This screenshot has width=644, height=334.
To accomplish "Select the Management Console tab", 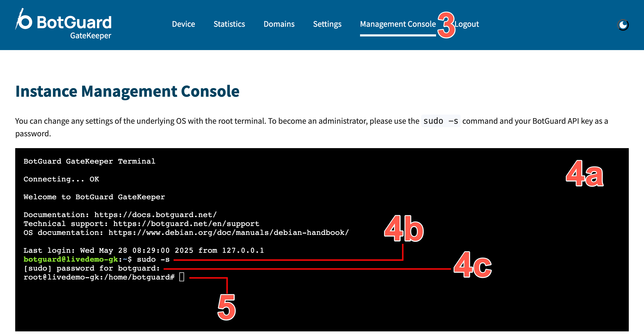I will coord(398,24).
